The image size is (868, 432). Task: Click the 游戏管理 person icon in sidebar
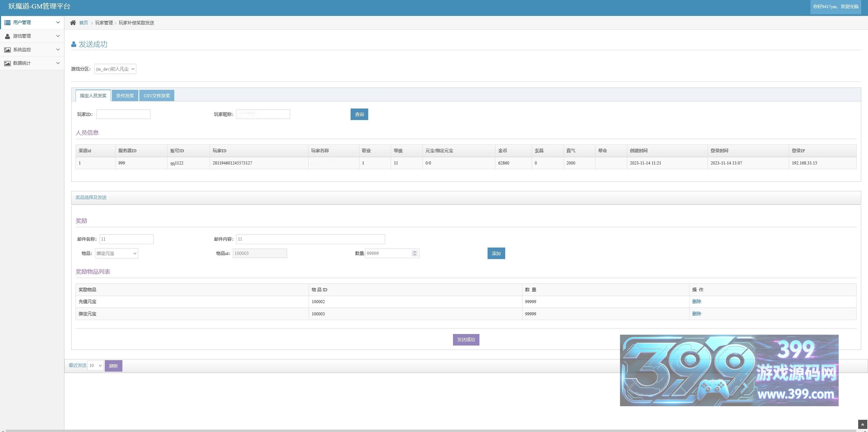(x=7, y=36)
